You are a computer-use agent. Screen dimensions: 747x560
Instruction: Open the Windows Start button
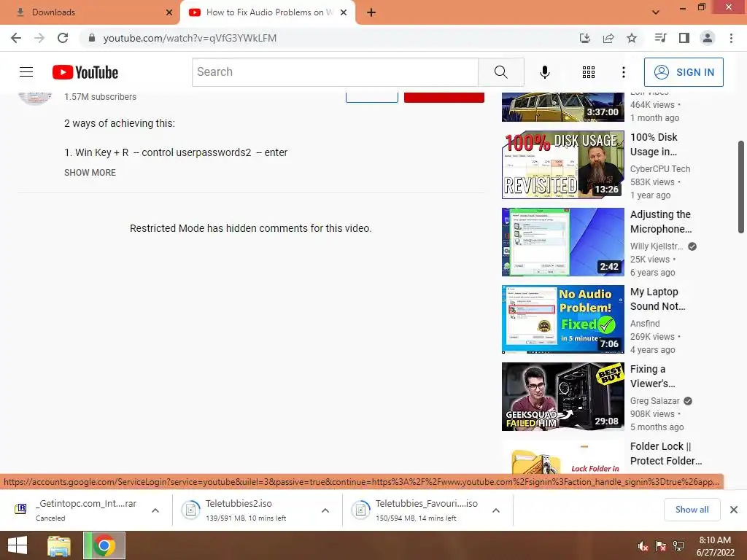click(x=18, y=545)
